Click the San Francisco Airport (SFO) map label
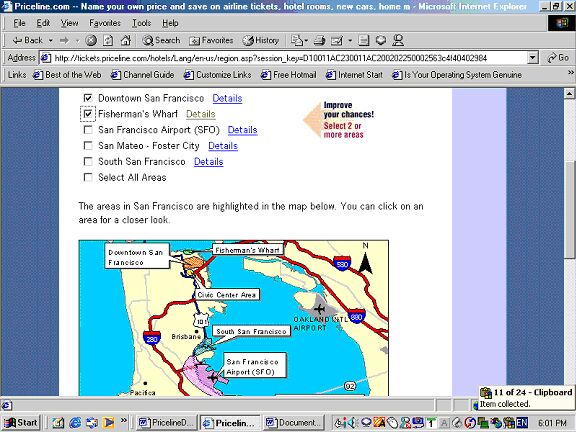Image resolution: width=576 pixels, height=432 pixels. tap(255, 366)
